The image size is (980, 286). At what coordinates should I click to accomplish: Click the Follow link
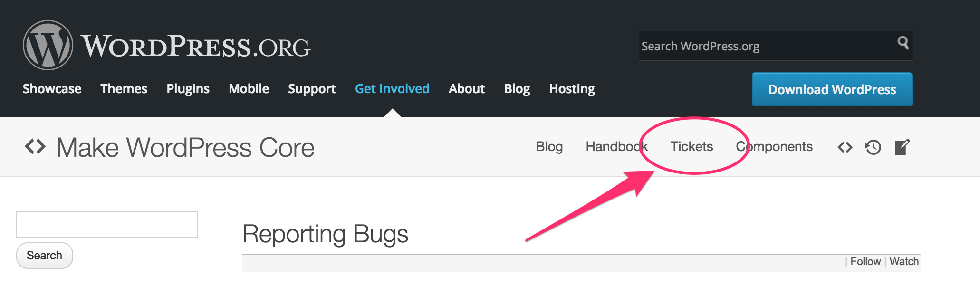click(865, 262)
